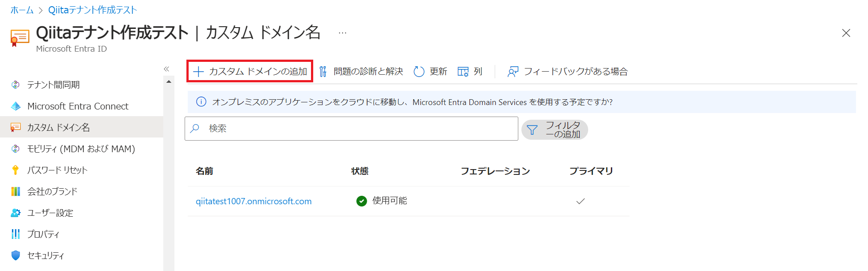Click the モビリティ (MDM および MAM) icon
868x271 pixels.
16,149
